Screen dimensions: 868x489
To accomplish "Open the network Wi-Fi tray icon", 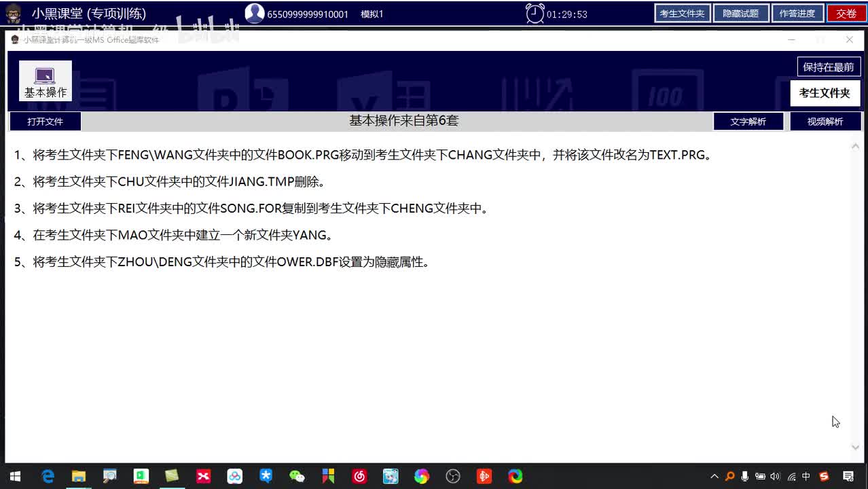I will pos(791,476).
